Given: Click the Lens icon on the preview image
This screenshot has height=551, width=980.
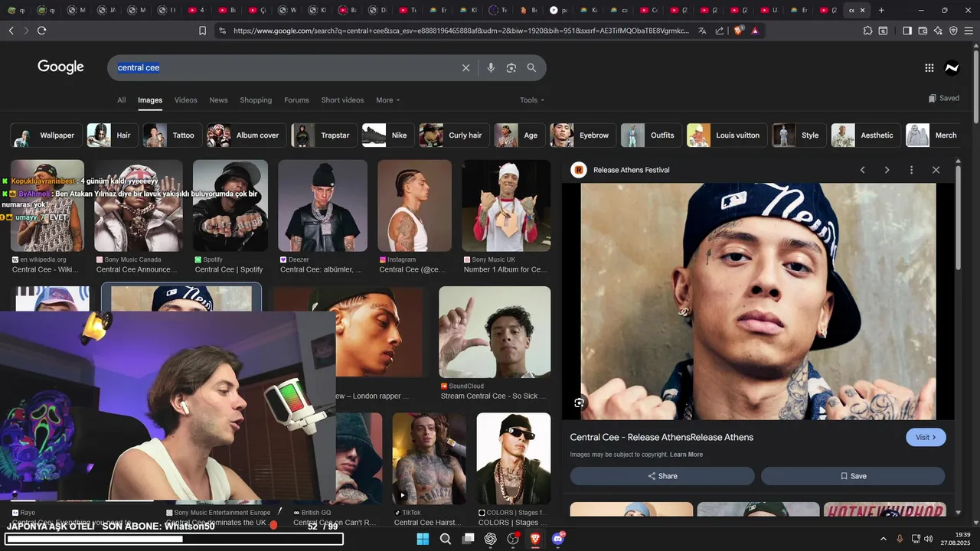Looking at the screenshot, I should [x=579, y=403].
